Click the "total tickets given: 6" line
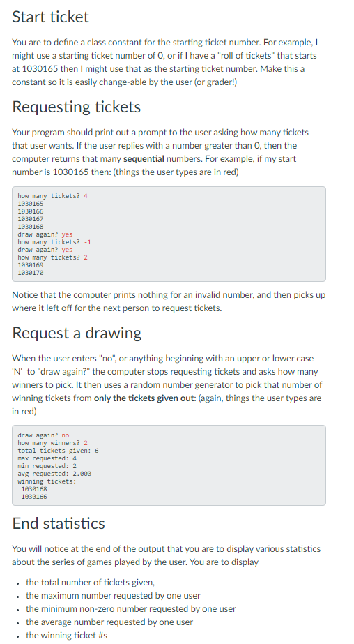 tap(58, 451)
